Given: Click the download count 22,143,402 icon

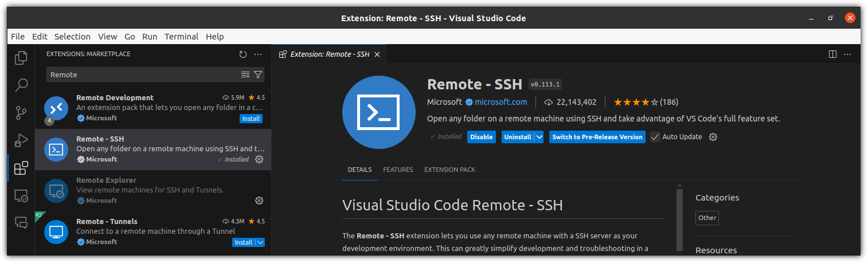Looking at the screenshot, I should (x=548, y=102).
